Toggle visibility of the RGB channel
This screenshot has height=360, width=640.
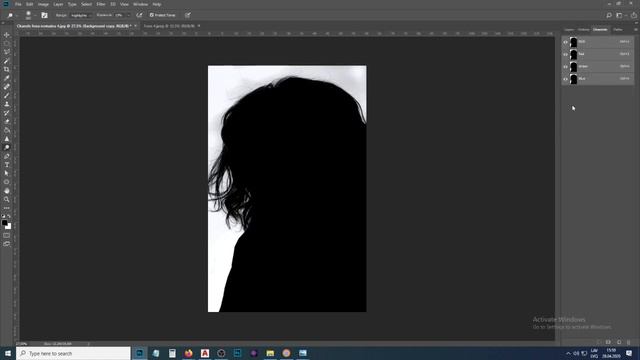pyautogui.click(x=565, y=42)
